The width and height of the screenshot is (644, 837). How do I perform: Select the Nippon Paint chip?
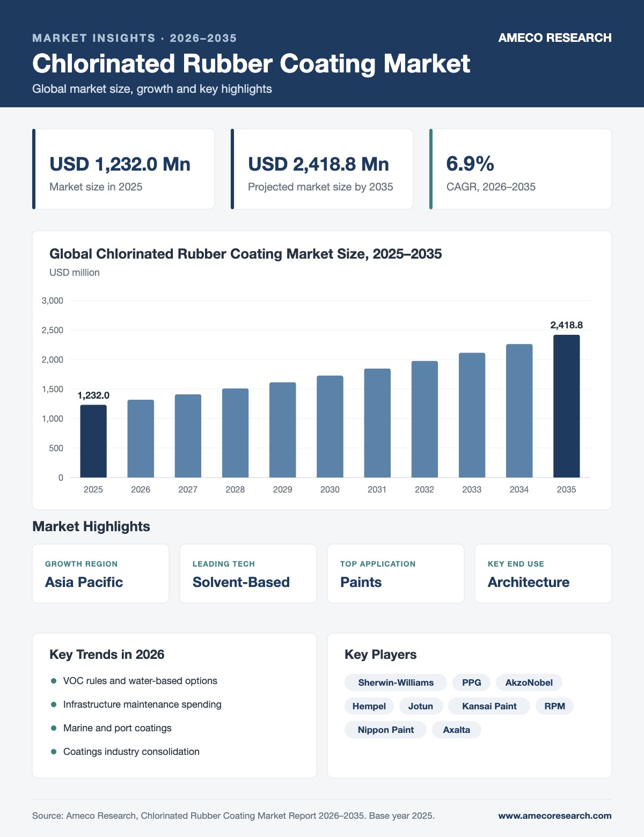[x=385, y=730]
